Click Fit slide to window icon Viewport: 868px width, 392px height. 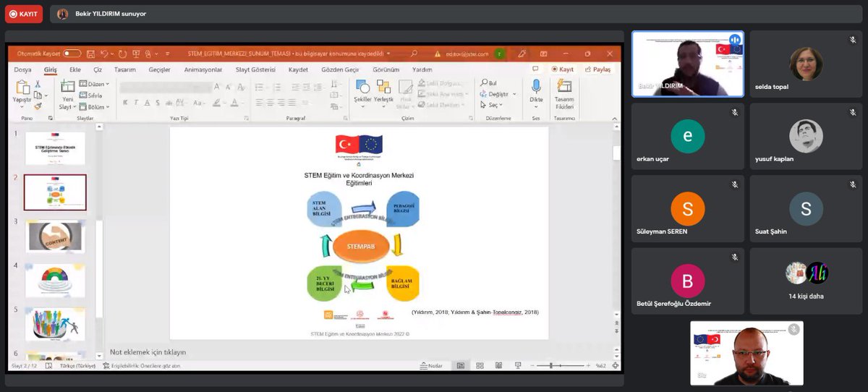pyautogui.click(x=614, y=366)
